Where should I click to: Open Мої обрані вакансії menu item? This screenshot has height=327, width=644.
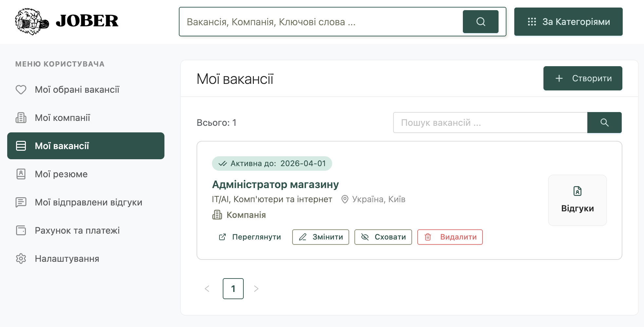pyautogui.click(x=86, y=89)
